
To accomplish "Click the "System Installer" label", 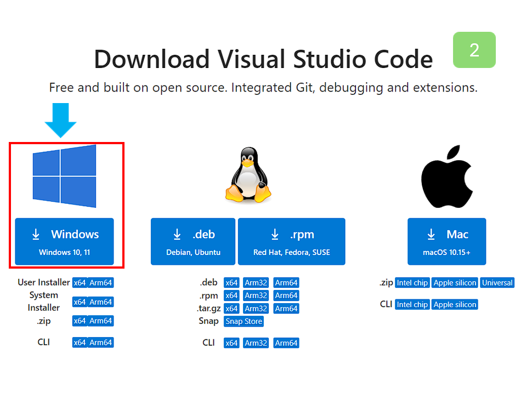I will 44,302.
